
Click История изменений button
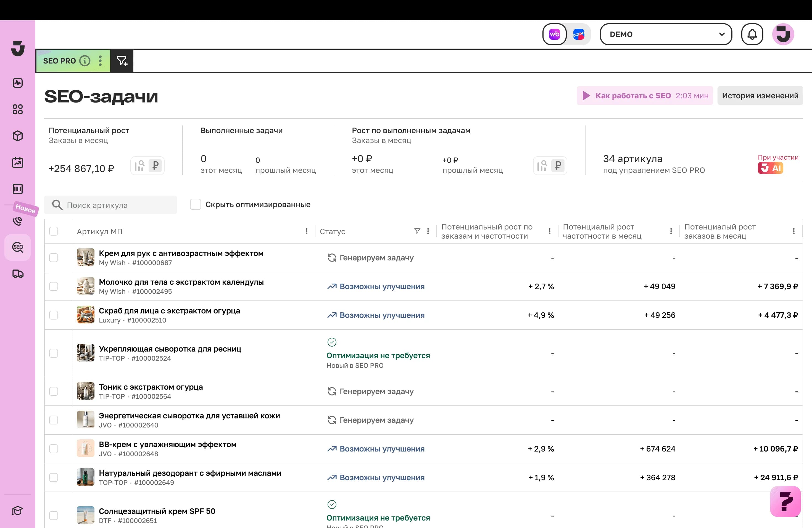(760, 96)
